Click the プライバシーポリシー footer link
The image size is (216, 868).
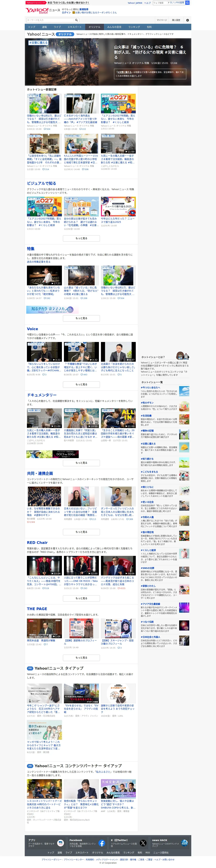pos(52,860)
